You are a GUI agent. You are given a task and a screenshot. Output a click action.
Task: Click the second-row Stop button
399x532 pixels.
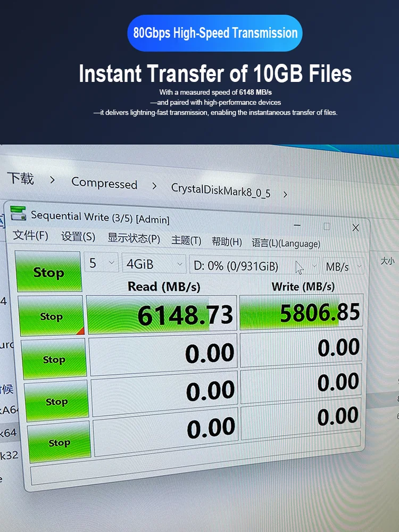[54, 359]
